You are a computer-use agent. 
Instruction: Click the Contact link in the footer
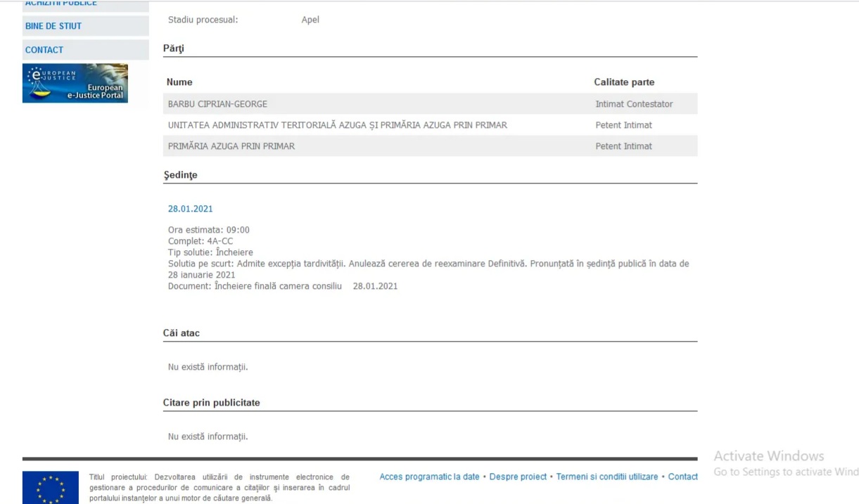682,477
